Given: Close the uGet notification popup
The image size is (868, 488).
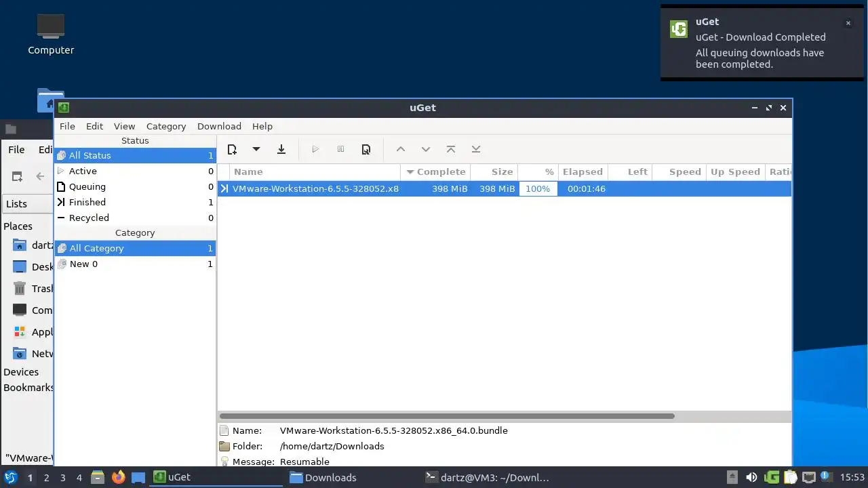Looking at the screenshot, I should (848, 23).
